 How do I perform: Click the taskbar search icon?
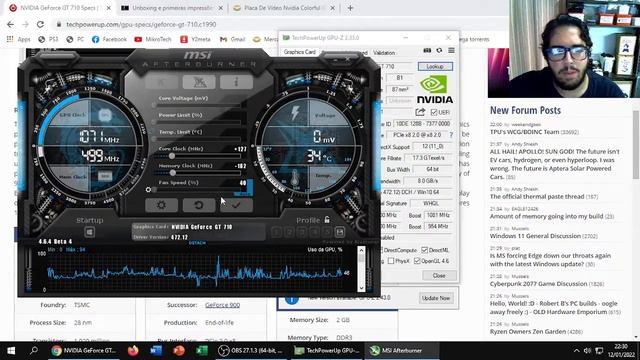pos(34,351)
